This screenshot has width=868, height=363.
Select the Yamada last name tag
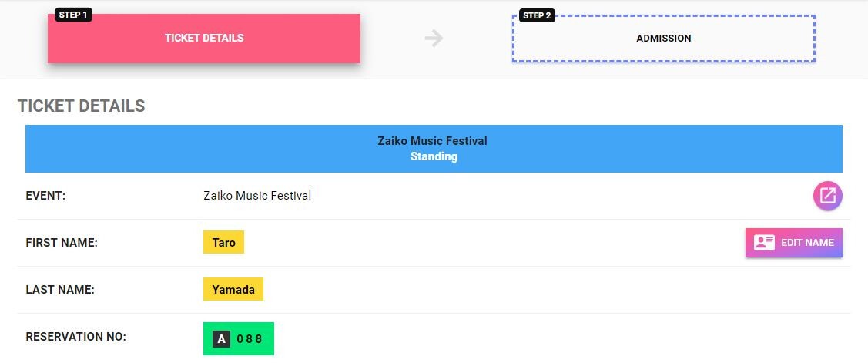(x=233, y=289)
